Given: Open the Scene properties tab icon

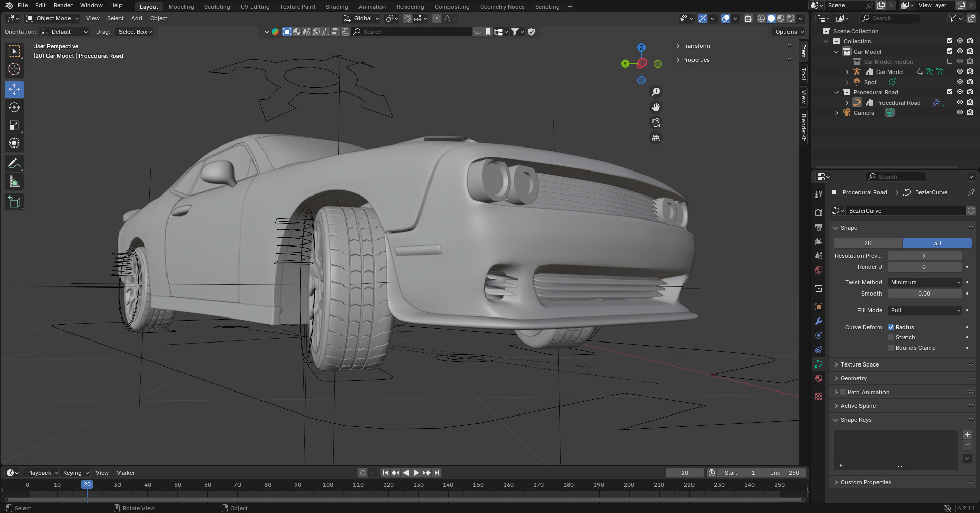Looking at the screenshot, I should point(819,255).
